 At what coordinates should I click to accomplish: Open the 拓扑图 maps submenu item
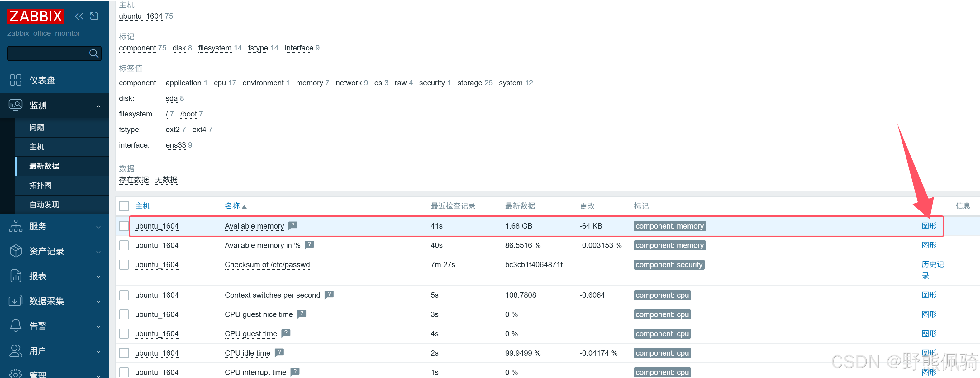click(x=40, y=185)
